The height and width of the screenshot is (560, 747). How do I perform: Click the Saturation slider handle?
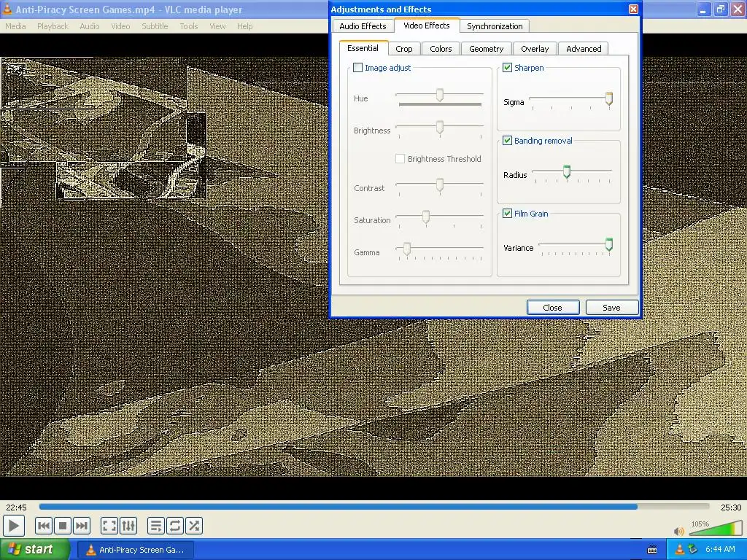point(426,217)
